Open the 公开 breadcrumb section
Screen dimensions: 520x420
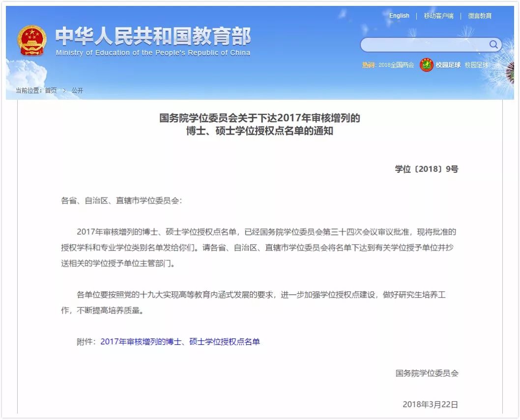pos(77,90)
